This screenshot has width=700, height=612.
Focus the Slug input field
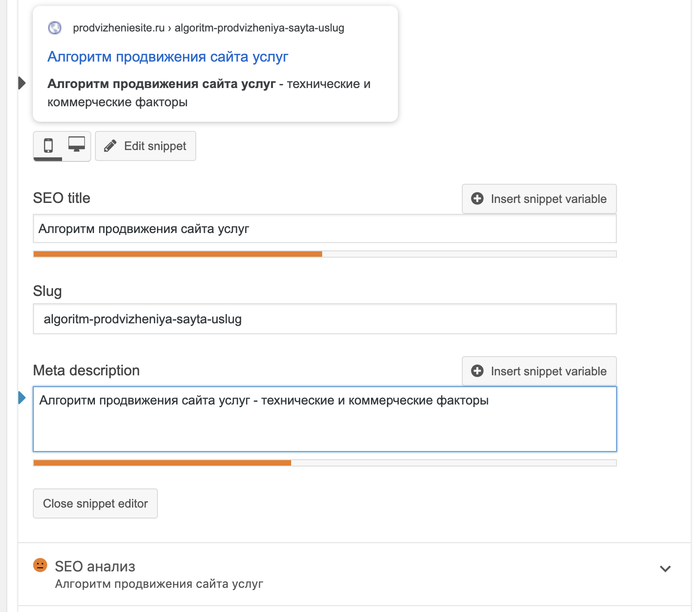[325, 319]
